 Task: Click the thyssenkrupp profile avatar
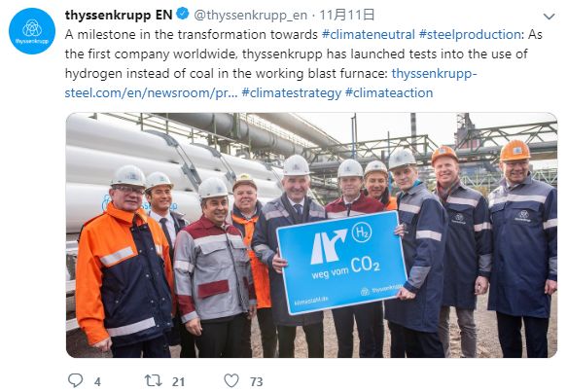[32, 31]
